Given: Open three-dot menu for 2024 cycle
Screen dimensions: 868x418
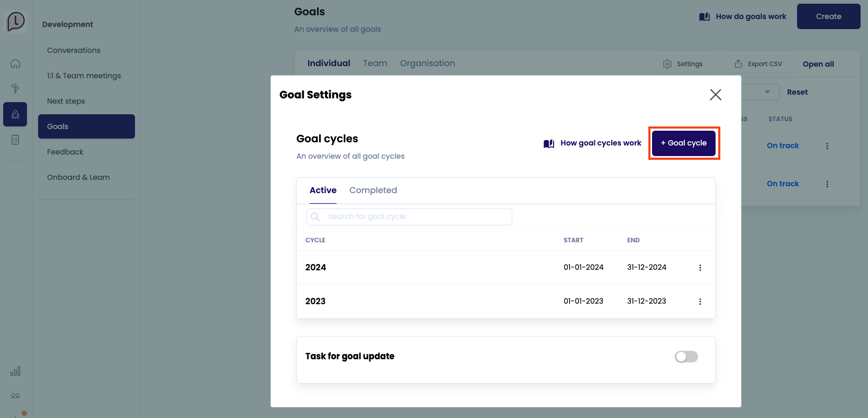Looking at the screenshot, I should (700, 268).
